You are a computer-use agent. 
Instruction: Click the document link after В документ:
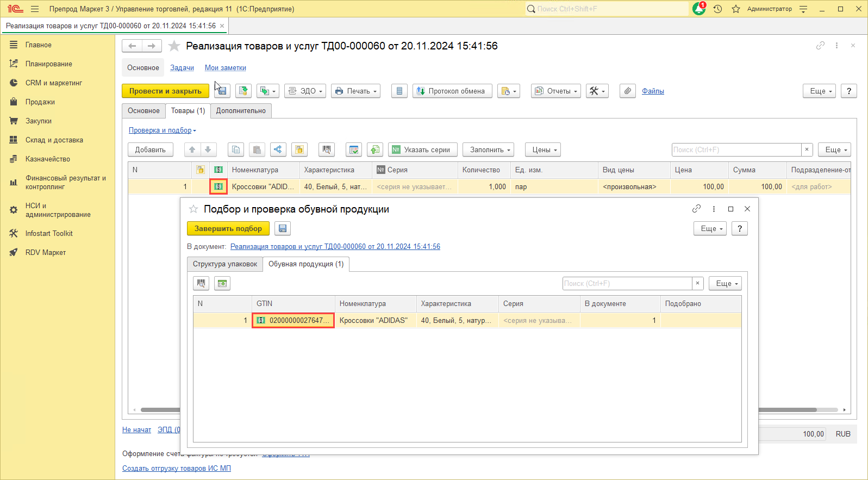335,247
